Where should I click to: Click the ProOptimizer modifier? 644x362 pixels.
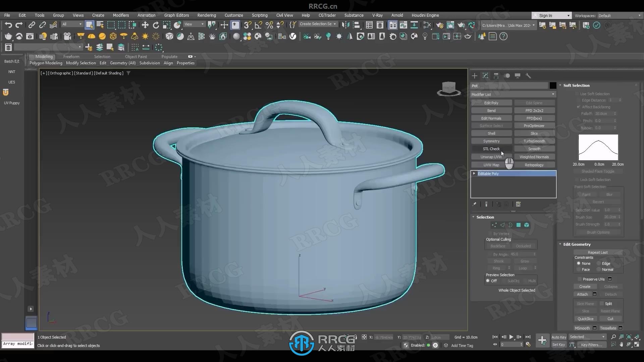534,126
